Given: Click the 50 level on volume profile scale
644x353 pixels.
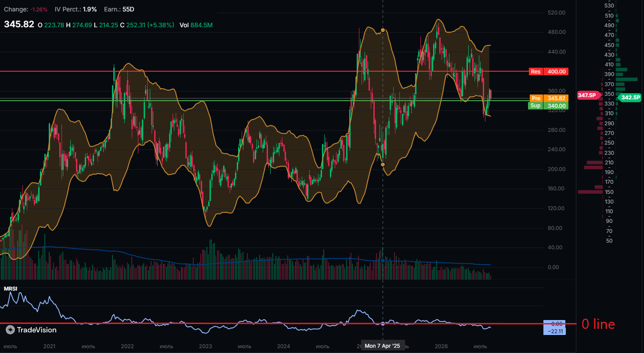Looking at the screenshot, I should coord(609,241).
